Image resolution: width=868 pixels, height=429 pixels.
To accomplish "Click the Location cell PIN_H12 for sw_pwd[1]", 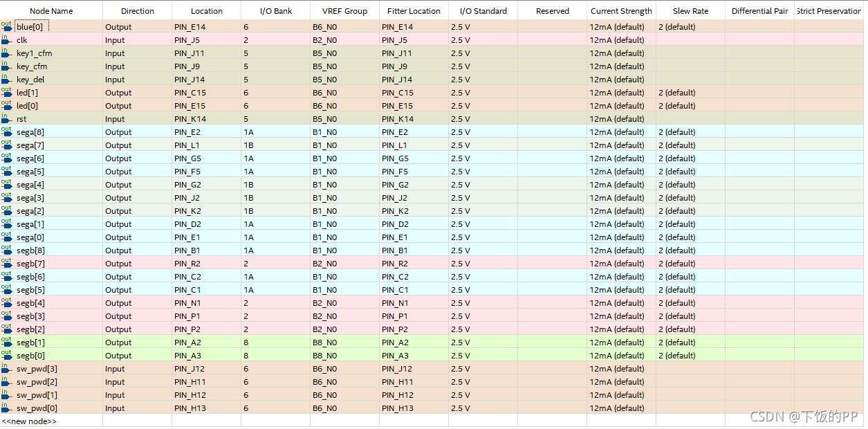I will [x=207, y=395].
